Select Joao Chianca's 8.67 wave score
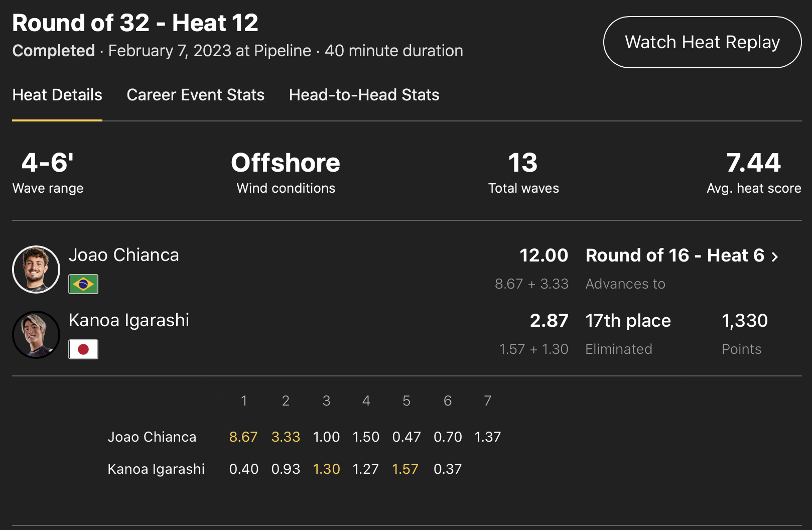Viewport: 812px width, 530px height. coord(243,437)
